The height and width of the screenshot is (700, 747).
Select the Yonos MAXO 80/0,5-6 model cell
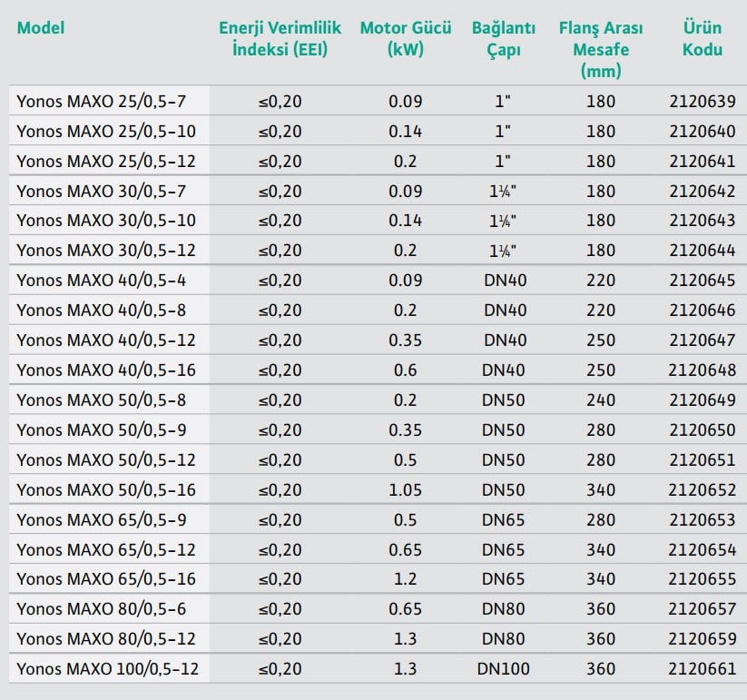click(x=109, y=609)
